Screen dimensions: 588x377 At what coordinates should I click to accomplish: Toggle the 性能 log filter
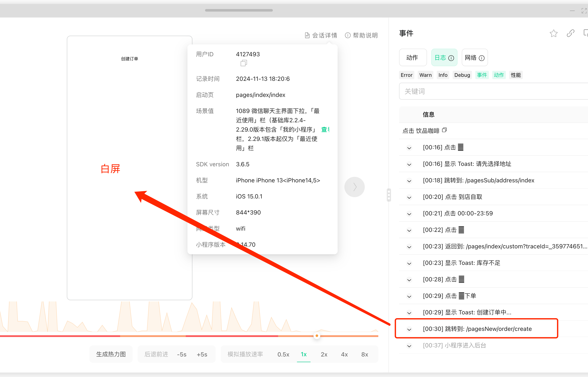(x=516, y=75)
